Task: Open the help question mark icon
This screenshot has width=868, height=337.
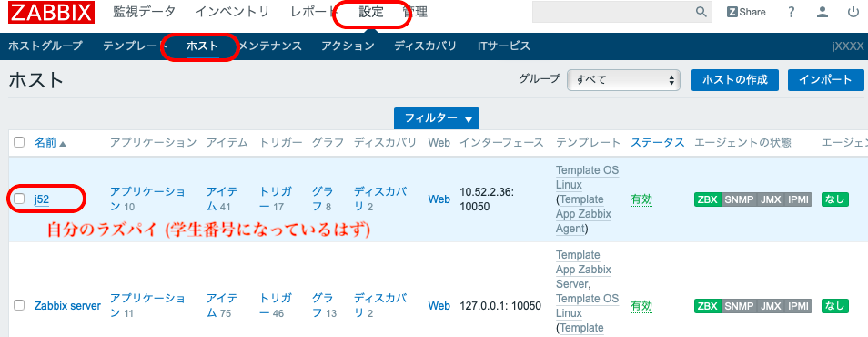Action: point(792,12)
